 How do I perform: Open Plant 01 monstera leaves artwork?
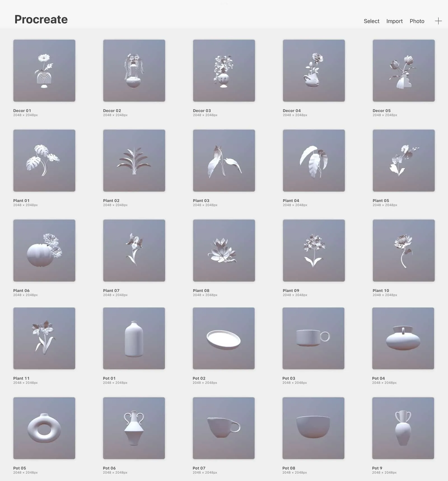[x=44, y=161]
